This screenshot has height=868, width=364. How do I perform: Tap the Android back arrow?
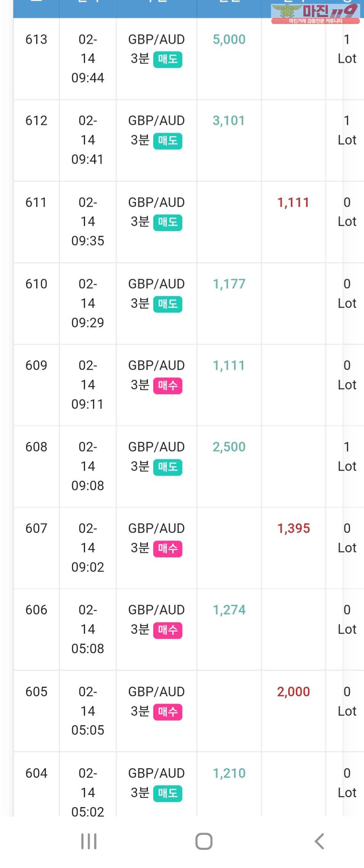coord(319,841)
